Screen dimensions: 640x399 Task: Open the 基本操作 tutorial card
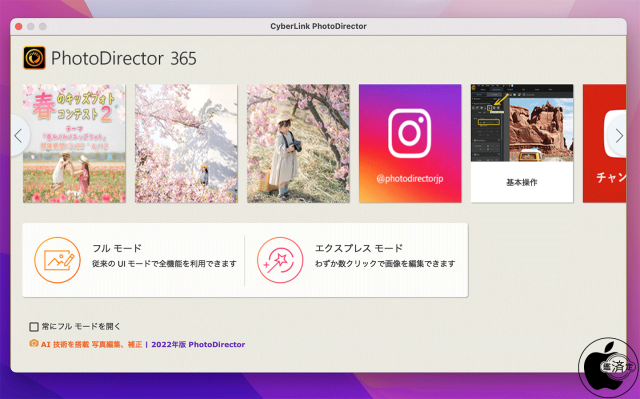coord(522,143)
